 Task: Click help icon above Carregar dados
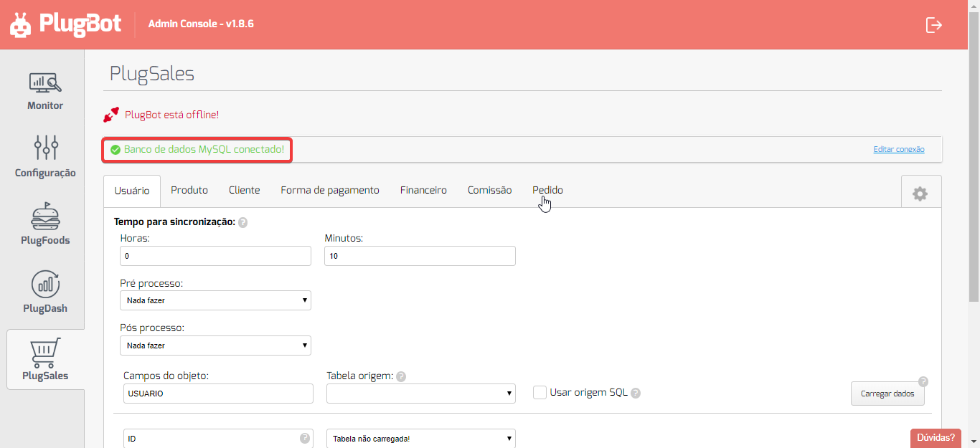click(x=923, y=381)
